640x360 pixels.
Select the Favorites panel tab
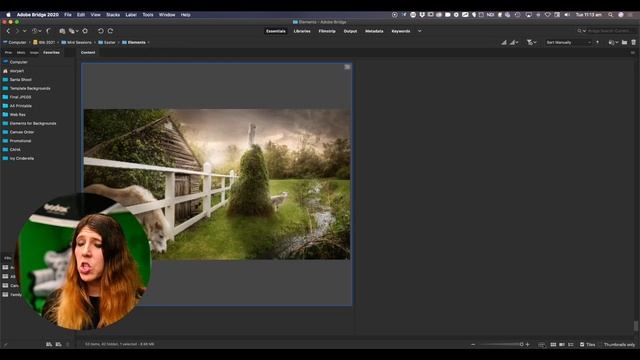[51, 53]
